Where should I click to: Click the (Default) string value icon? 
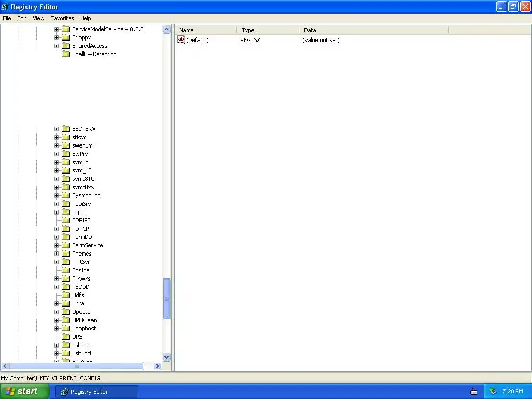[x=181, y=39]
